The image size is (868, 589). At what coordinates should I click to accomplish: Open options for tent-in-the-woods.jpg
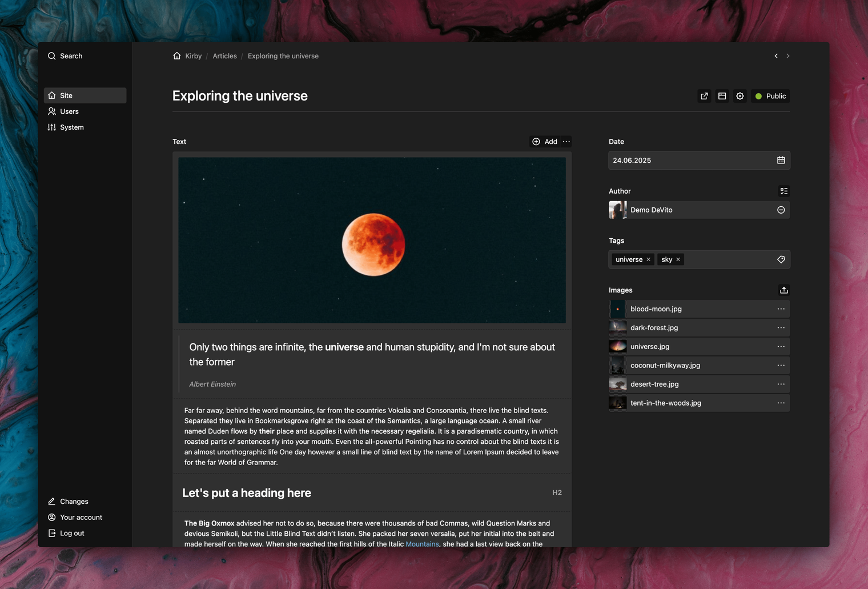coord(781,403)
